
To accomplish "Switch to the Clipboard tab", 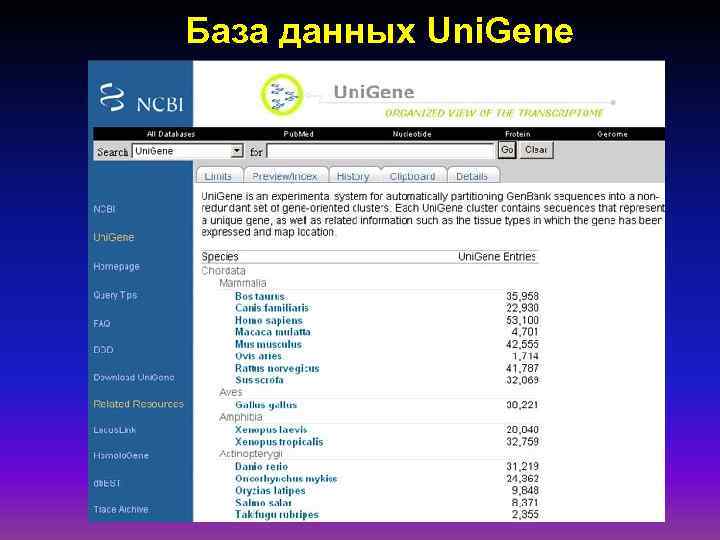I will pos(412,176).
